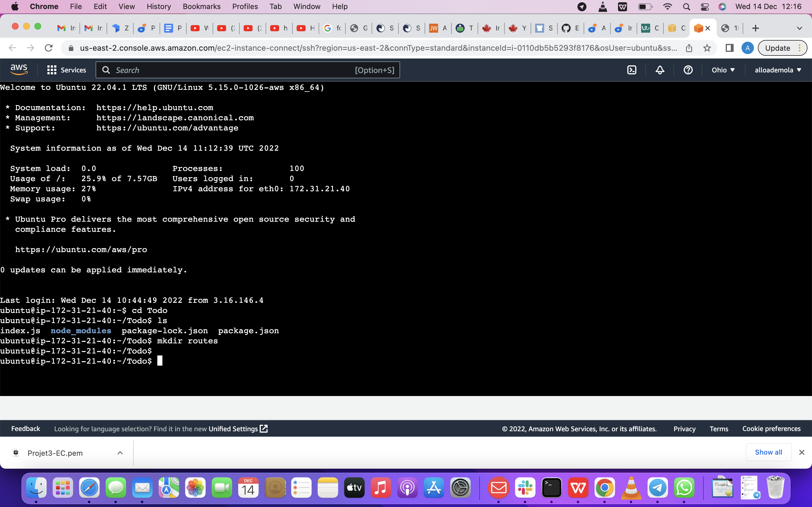Open the AWS help question mark

(x=688, y=70)
